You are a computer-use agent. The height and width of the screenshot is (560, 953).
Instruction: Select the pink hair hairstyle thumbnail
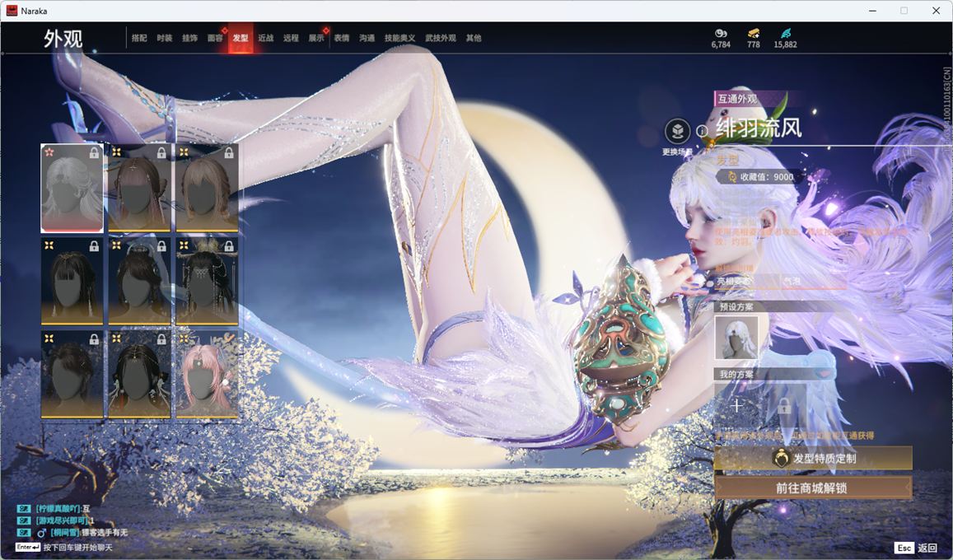coord(207,374)
